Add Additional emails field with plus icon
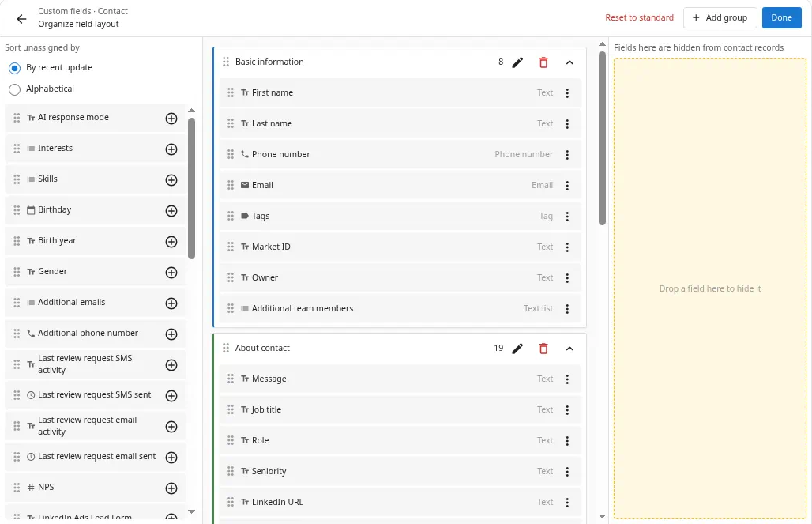The width and height of the screenshot is (812, 524). (x=171, y=303)
